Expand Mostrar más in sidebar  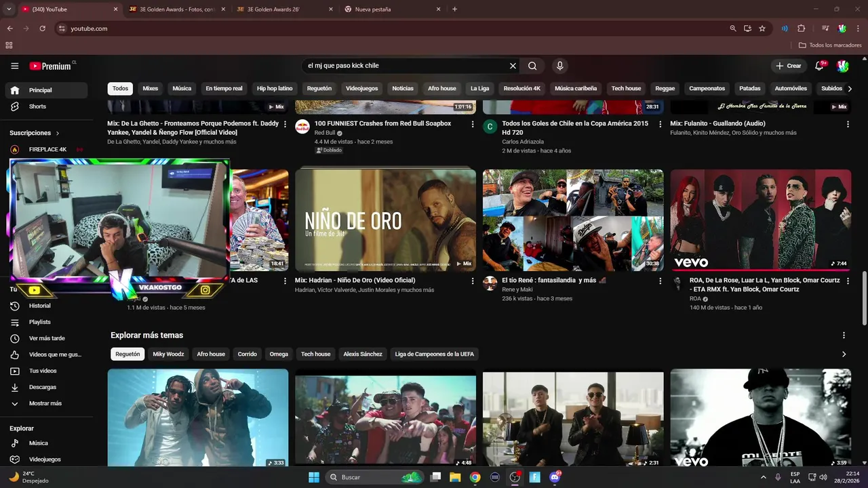[x=46, y=403]
